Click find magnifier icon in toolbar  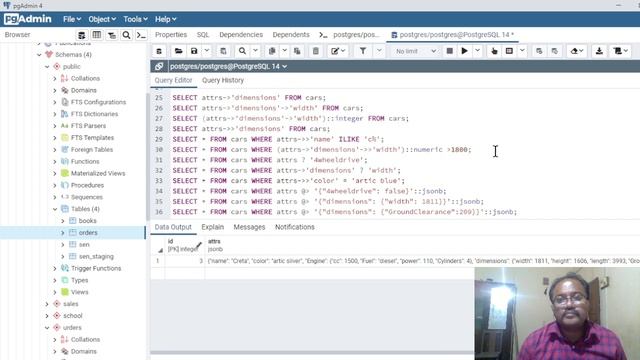242,51
